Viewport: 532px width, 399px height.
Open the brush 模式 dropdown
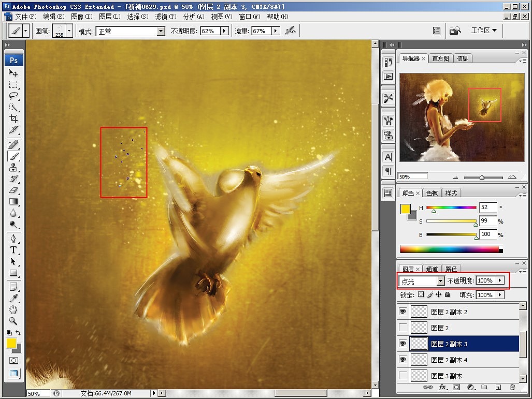pos(161,31)
